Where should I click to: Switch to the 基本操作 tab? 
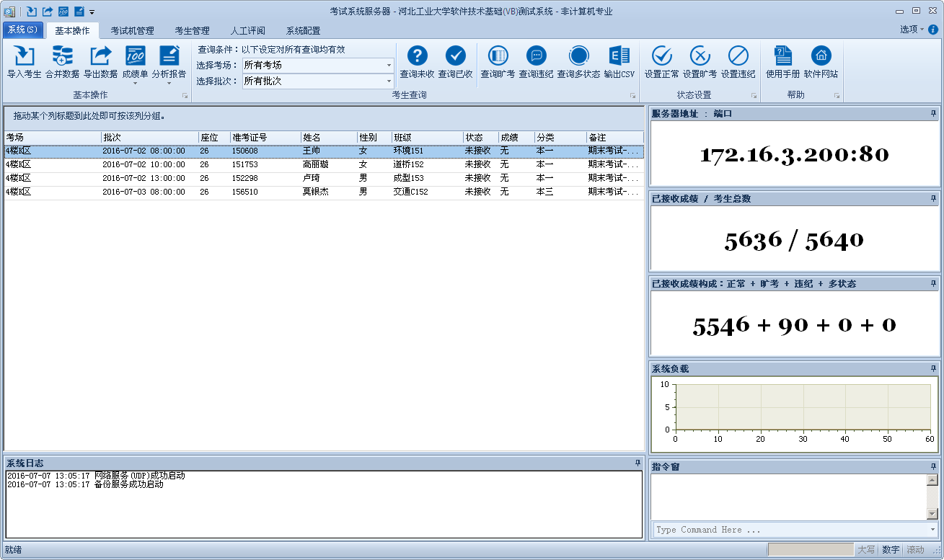(x=72, y=31)
